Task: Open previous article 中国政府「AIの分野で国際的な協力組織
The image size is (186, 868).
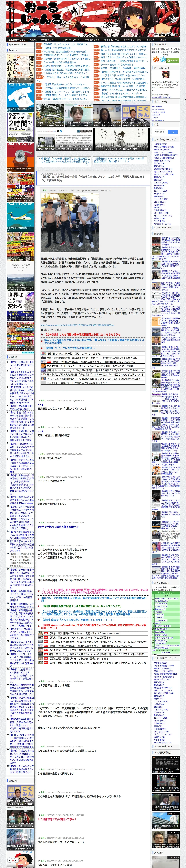Action: pyautogui.click(x=64, y=161)
